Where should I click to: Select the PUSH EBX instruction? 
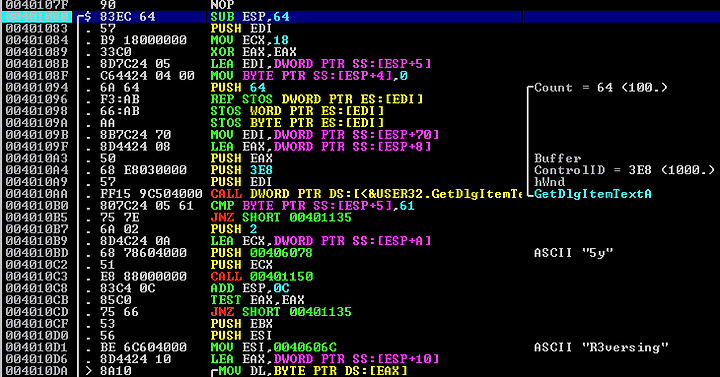pos(242,324)
